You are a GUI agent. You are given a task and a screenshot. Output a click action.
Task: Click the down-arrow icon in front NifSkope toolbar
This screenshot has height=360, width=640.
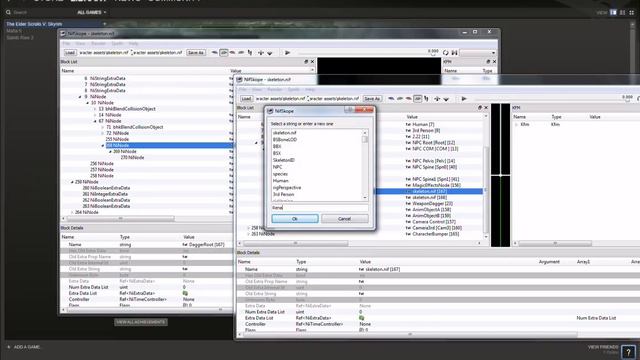pyautogui.click(x=446, y=99)
